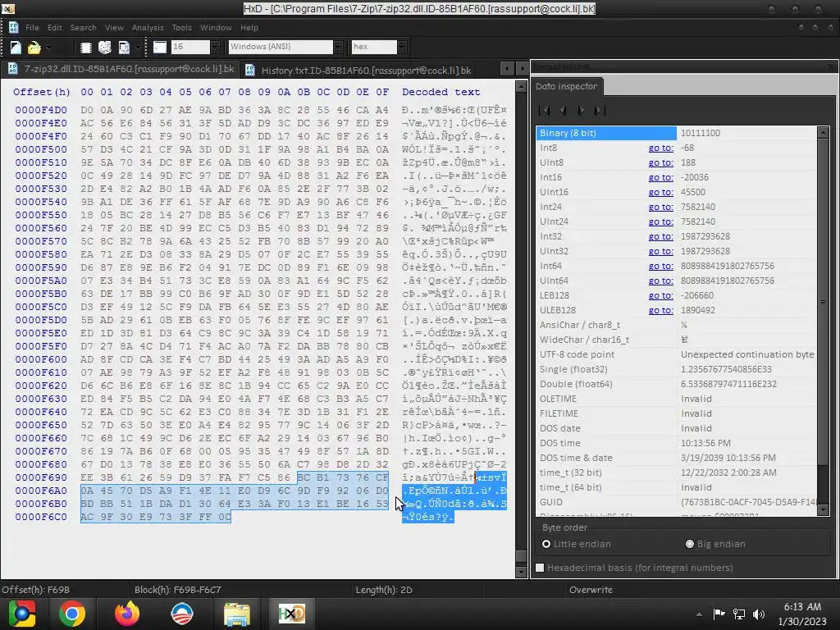Click into the bytes per row field

tap(190, 47)
